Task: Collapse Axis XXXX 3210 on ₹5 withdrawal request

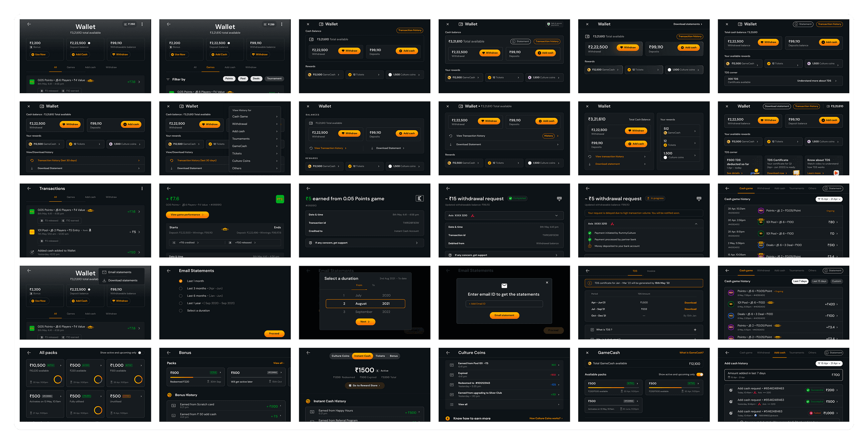Action: click(696, 224)
